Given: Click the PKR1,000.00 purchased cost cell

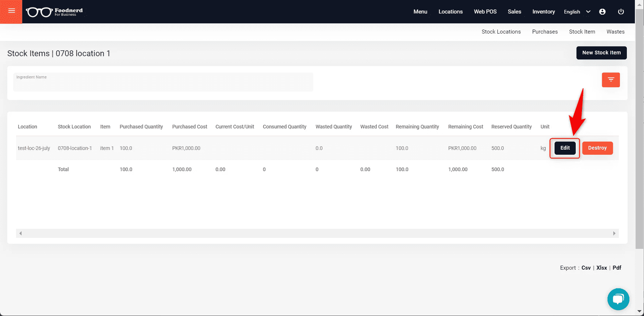Looking at the screenshot, I should (186, 148).
